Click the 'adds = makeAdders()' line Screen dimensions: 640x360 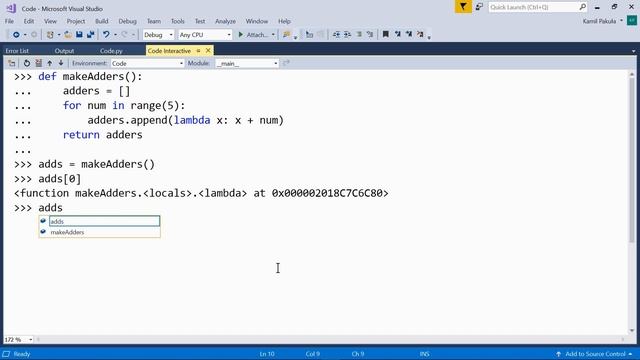(97, 164)
